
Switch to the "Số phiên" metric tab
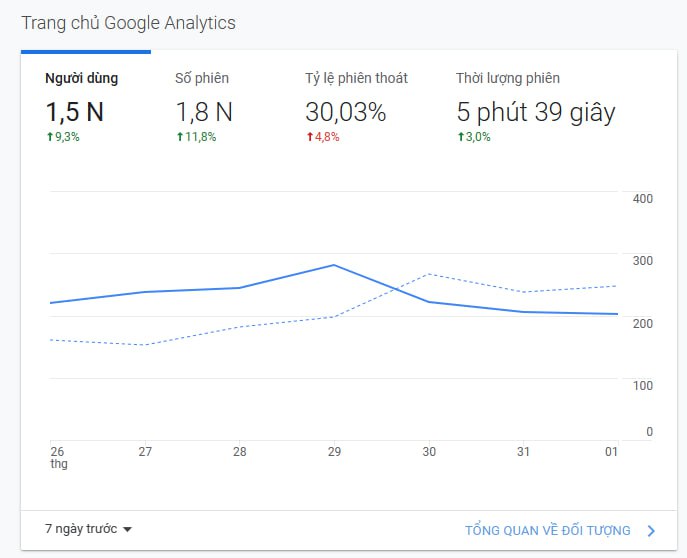coord(202,78)
